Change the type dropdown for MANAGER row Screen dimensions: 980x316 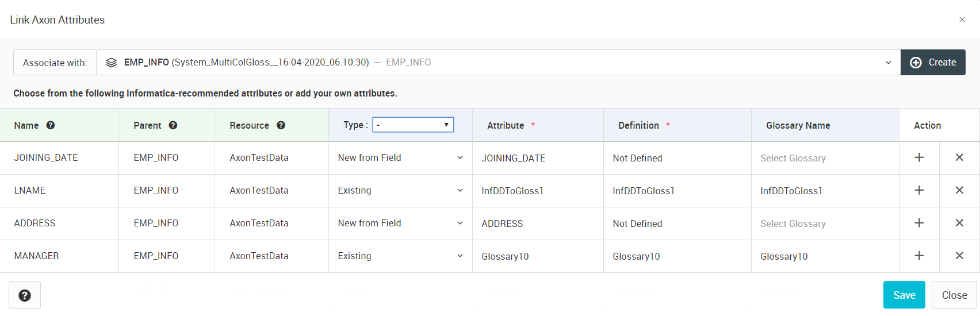coord(400,256)
